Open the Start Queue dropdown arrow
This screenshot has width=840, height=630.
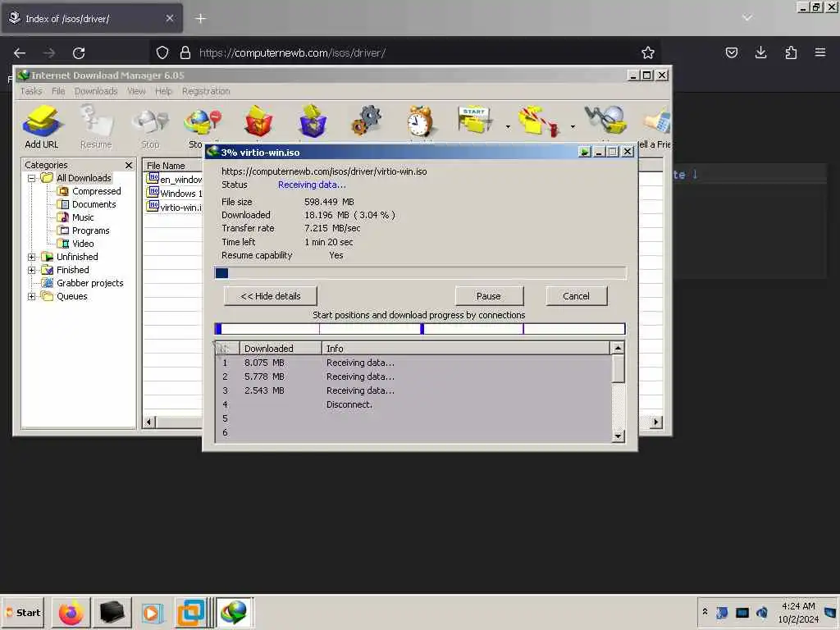(507, 127)
